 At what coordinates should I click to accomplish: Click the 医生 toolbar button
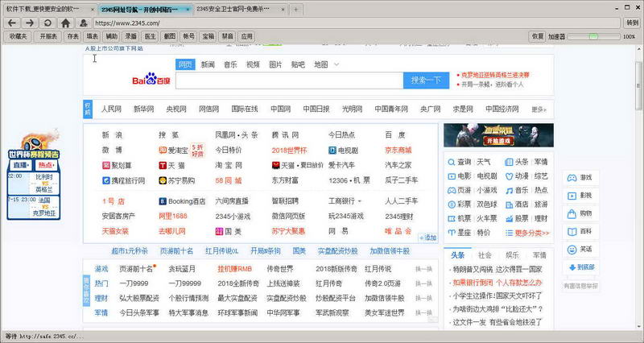coord(151,36)
